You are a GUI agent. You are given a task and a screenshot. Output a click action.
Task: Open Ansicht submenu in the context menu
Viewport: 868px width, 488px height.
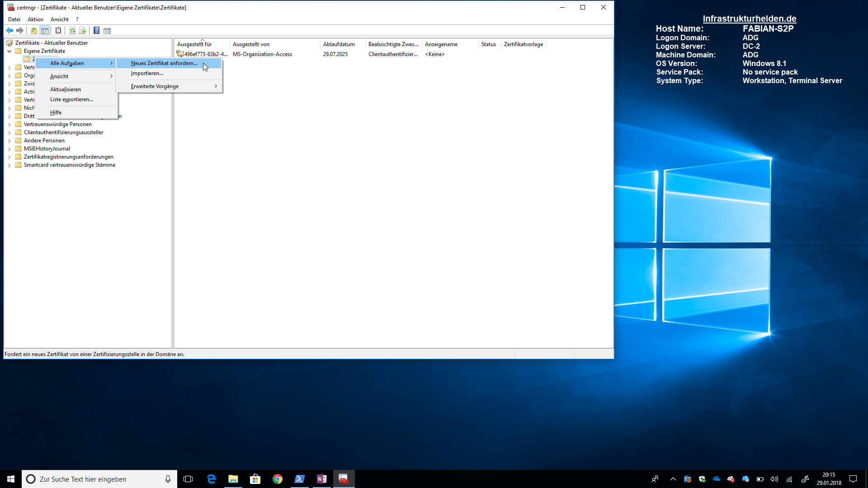[x=76, y=76]
